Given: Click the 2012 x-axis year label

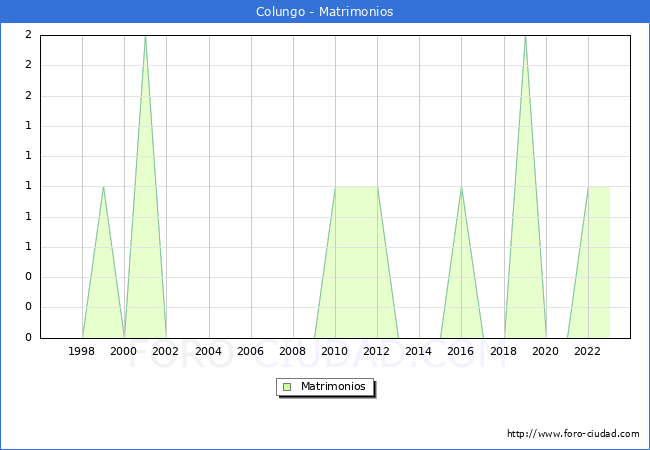Looking at the screenshot, I should [377, 351].
